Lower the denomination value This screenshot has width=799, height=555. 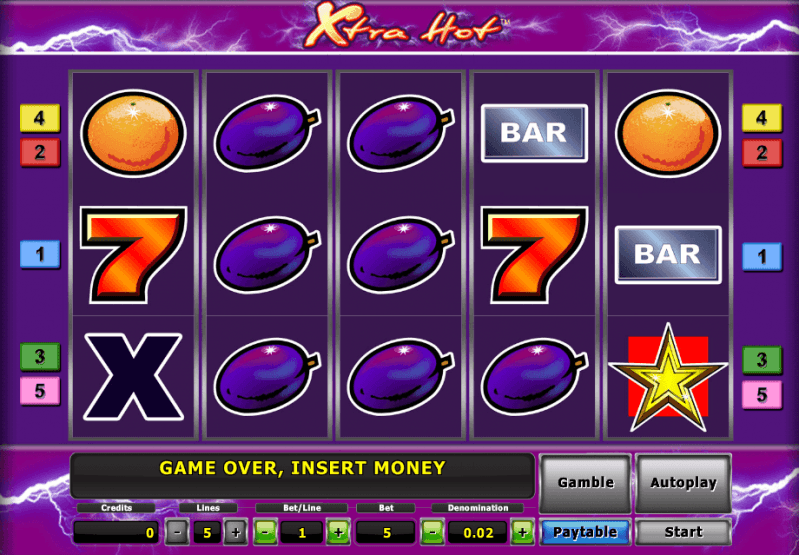click(432, 533)
